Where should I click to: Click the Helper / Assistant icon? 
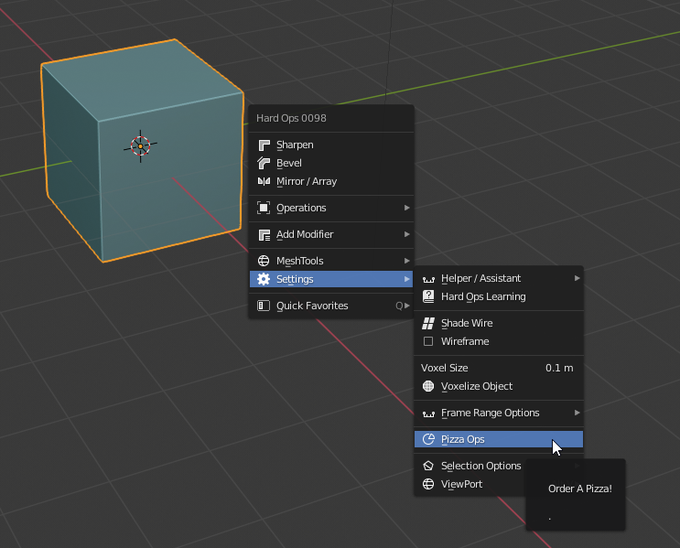[428, 279]
